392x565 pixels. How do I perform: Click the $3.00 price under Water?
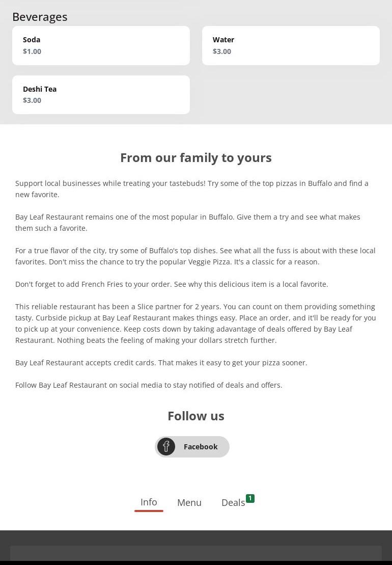[222, 51]
